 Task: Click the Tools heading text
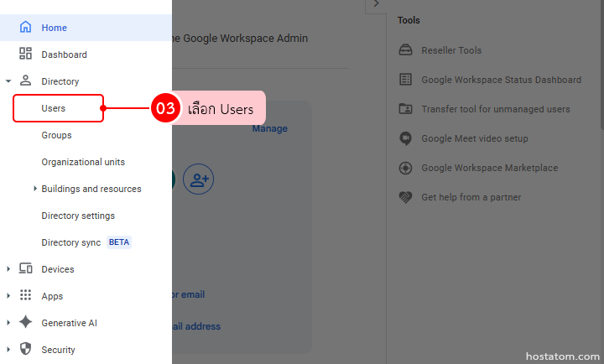409,20
